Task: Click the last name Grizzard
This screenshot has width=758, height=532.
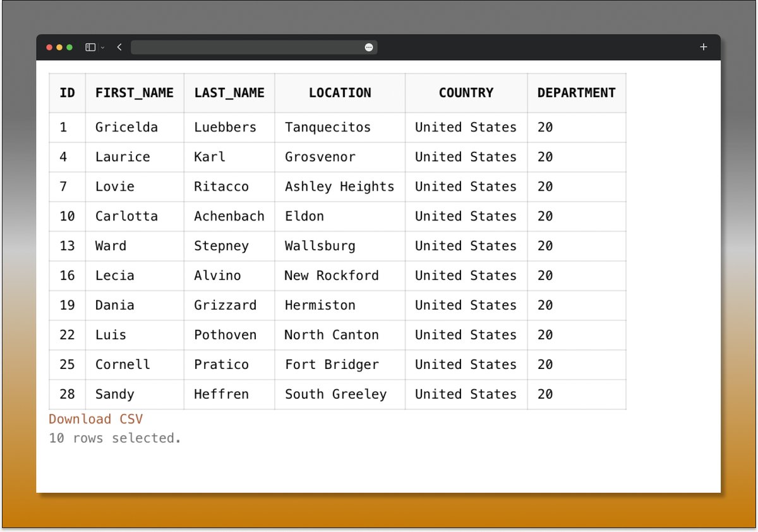Action: pos(226,305)
